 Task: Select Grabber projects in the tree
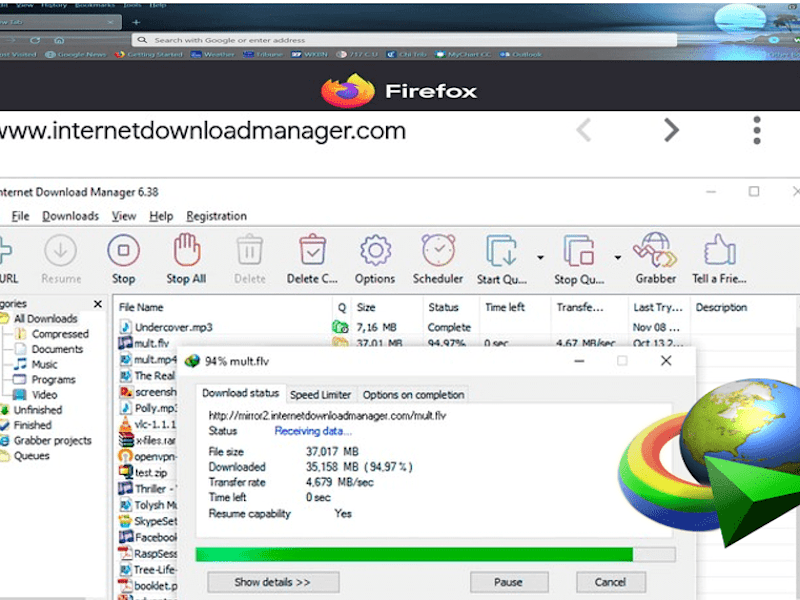pos(52,440)
